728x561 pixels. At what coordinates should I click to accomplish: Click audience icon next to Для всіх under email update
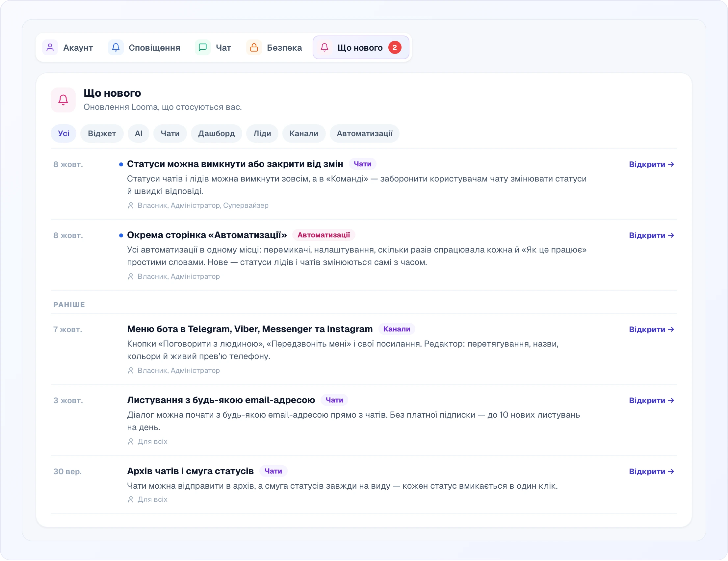tap(131, 442)
